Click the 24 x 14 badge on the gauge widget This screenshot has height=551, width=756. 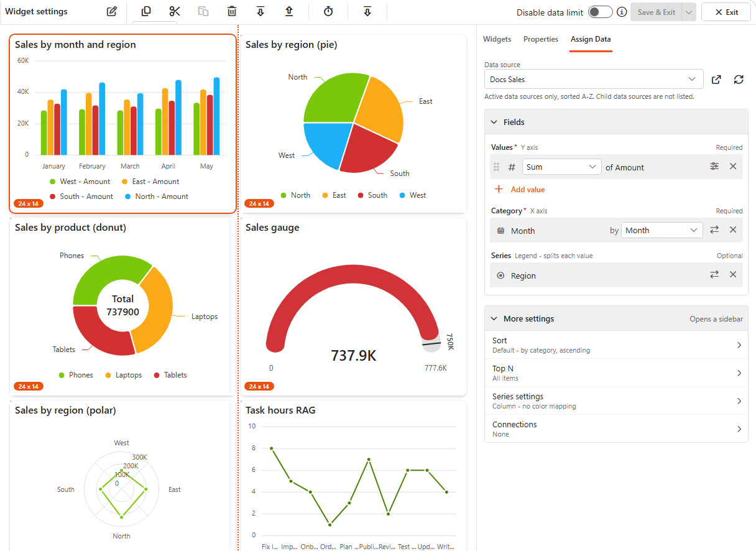[259, 386]
